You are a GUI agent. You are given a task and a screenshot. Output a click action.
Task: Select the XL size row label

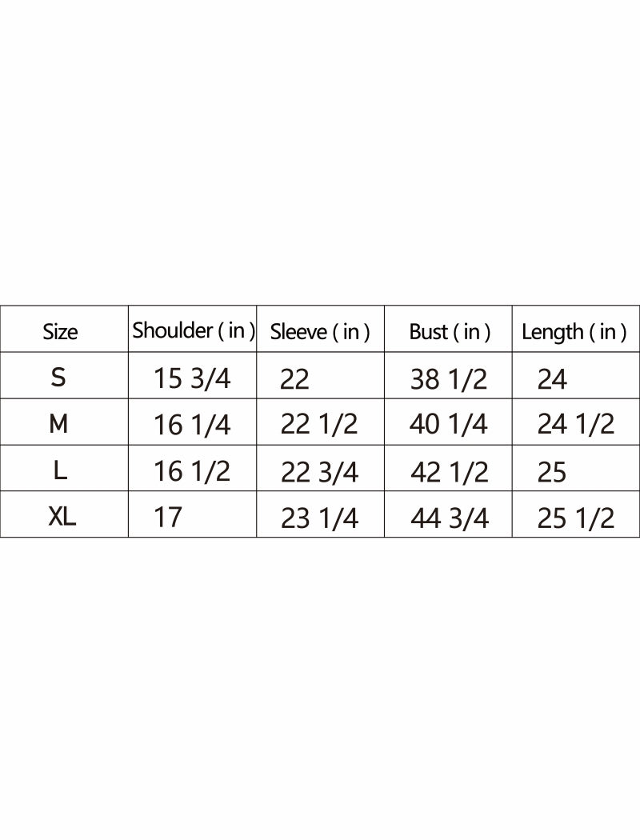[x=62, y=517]
